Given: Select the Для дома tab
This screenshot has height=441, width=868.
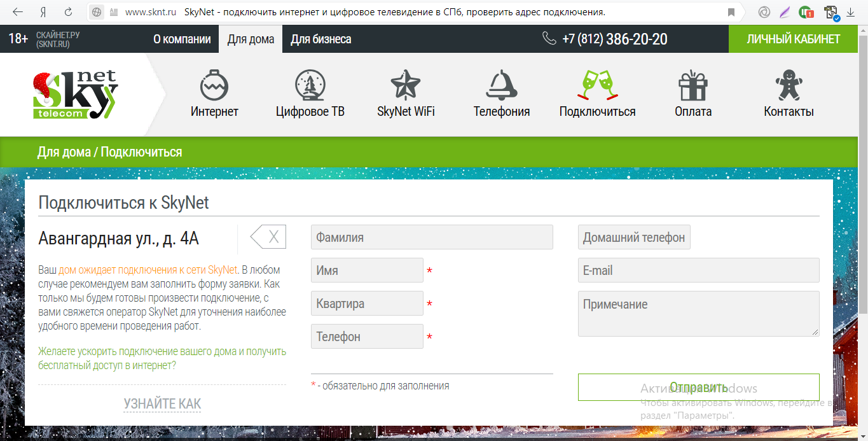Looking at the screenshot, I should click(x=251, y=39).
